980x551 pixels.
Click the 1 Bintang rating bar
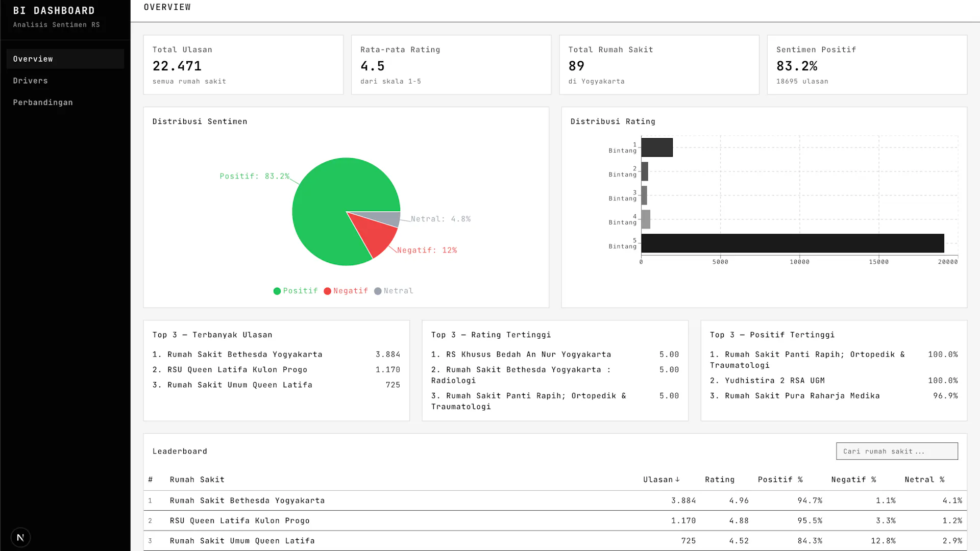pyautogui.click(x=657, y=147)
